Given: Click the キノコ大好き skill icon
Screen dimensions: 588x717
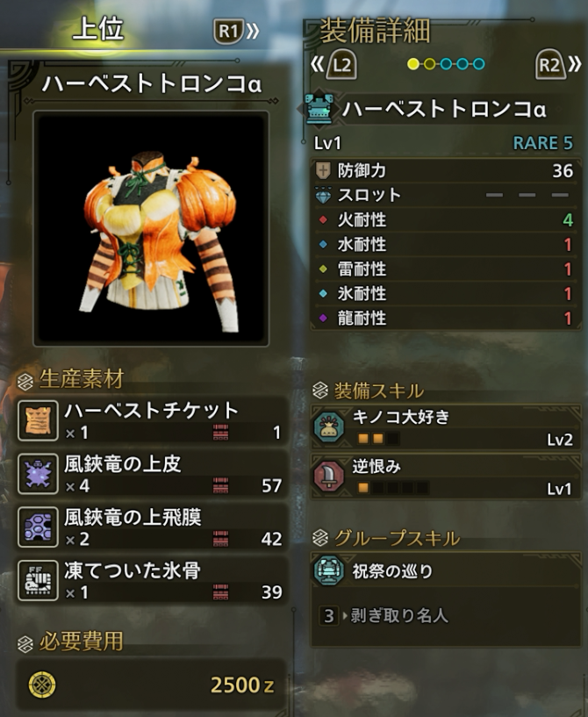Looking at the screenshot, I should click(x=329, y=427).
